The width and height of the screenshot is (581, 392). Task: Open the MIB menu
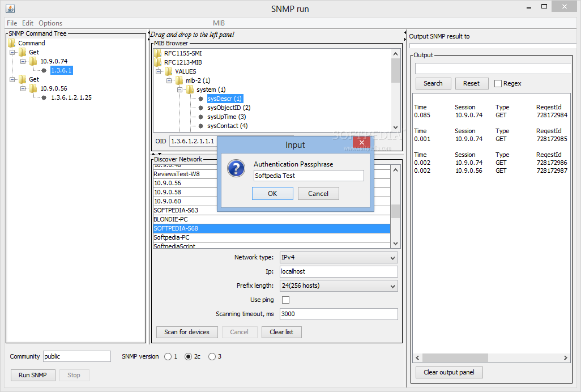click(219, 23)
